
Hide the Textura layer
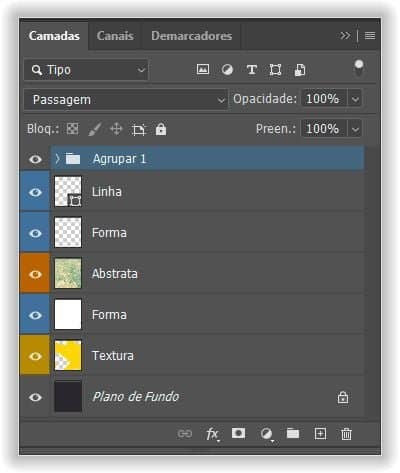[x=35, y=356]
